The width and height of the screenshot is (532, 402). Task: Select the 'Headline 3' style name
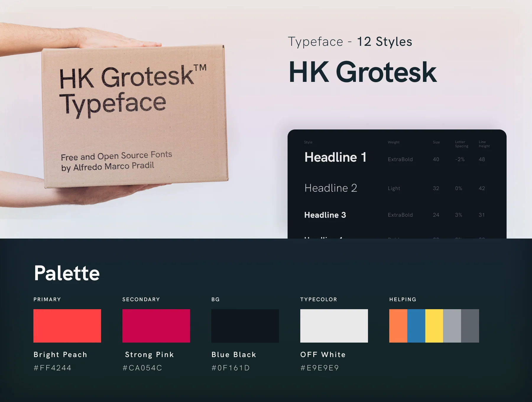pos(325,215)
